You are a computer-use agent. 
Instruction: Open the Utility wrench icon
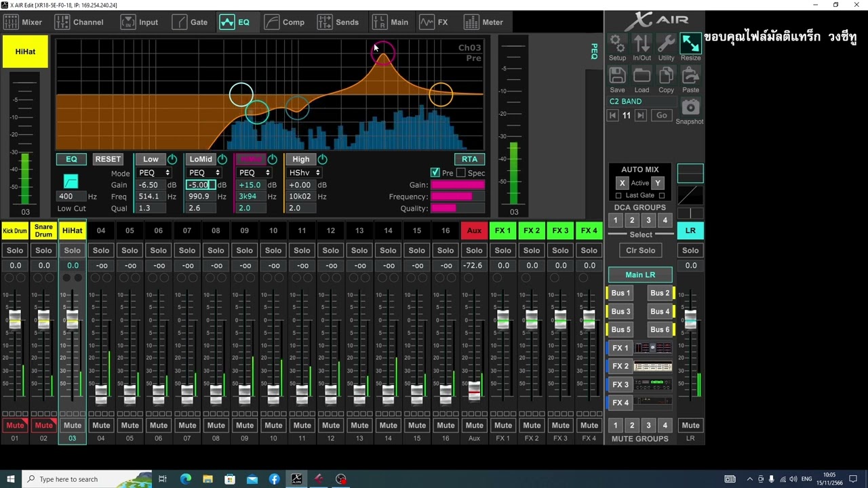(x=666, y=43)
